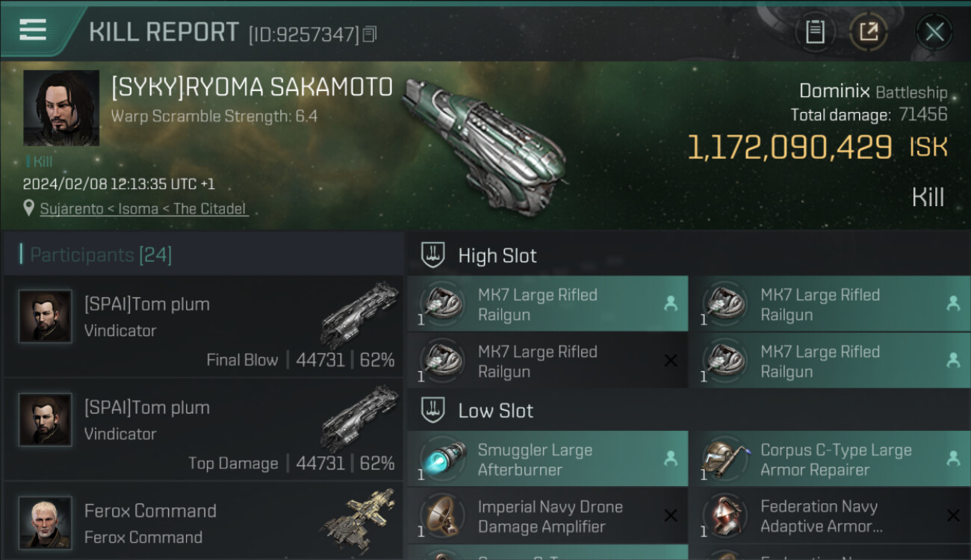Screen dimensions: 971x560
Task: Open Ferox Command pilot portrait
Action: click(x=46, y=523)
